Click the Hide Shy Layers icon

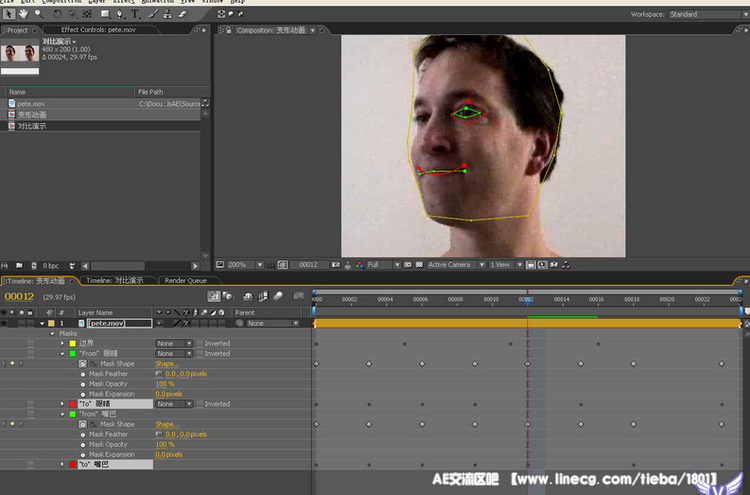(248, 297)
